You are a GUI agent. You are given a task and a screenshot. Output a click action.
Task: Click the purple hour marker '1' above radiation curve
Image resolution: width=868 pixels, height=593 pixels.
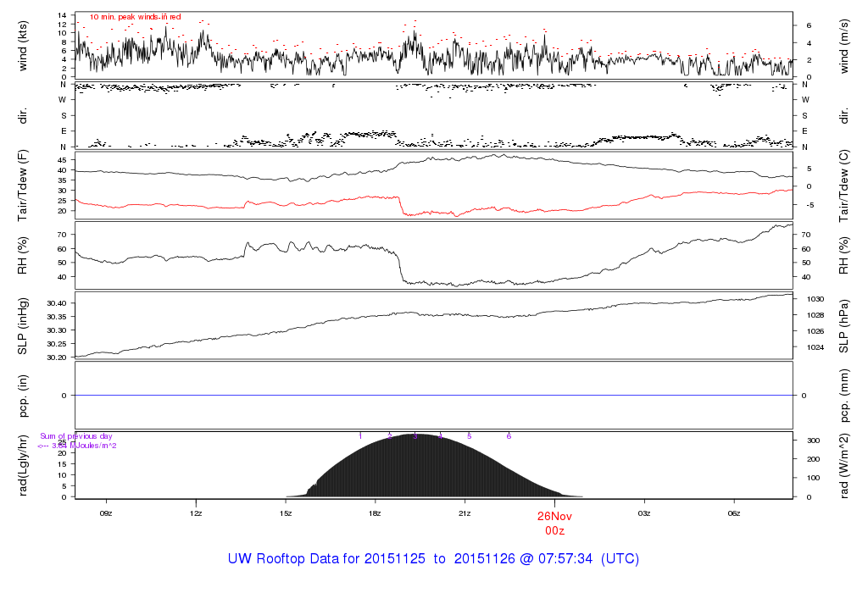pyautogui.click(x=360, y=436)
